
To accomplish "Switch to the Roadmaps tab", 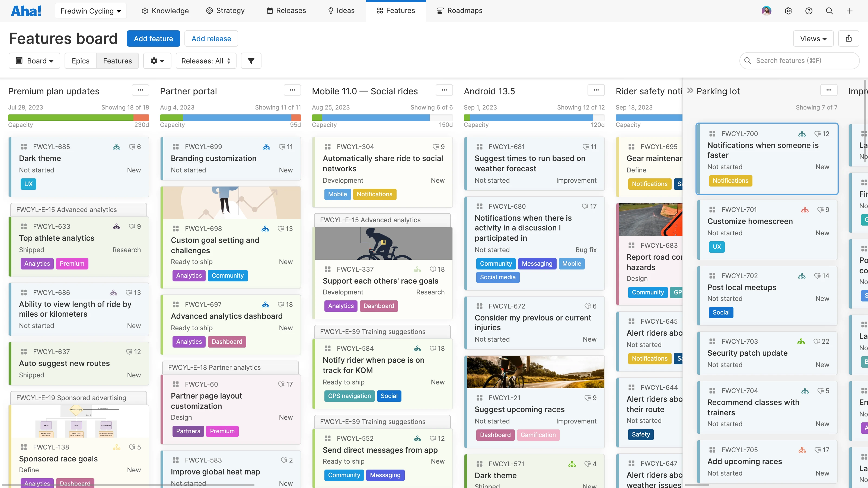I will pyautogui.click(x=459, y=11).
